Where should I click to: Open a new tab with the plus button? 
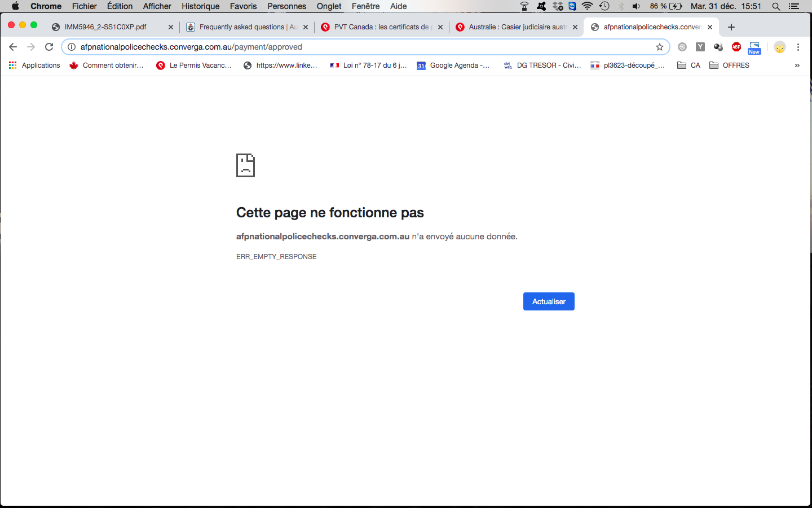(731, 27)
